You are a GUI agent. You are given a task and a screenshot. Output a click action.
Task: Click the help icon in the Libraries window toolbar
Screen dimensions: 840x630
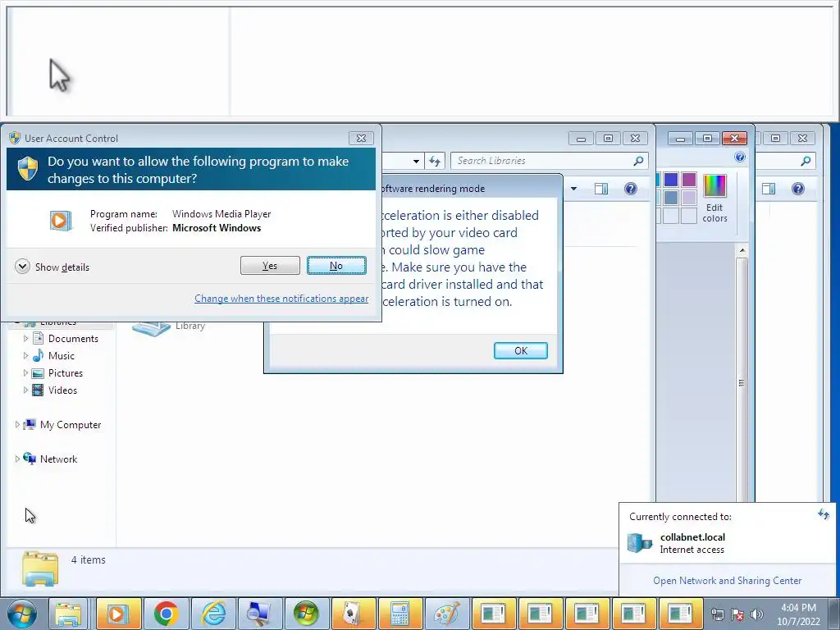[x=631, y=189]
